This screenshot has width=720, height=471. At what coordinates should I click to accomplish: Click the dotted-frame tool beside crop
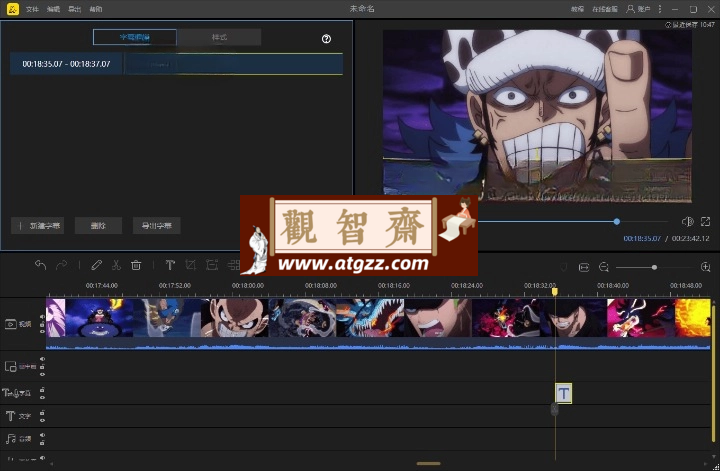(212, 265)
